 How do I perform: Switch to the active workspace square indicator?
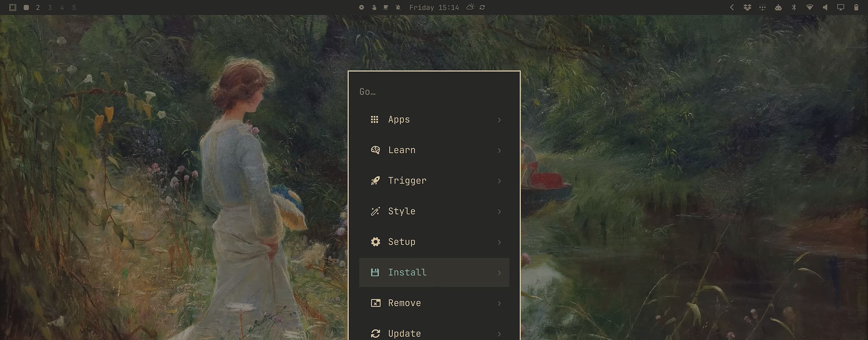[x=26, y=8]
